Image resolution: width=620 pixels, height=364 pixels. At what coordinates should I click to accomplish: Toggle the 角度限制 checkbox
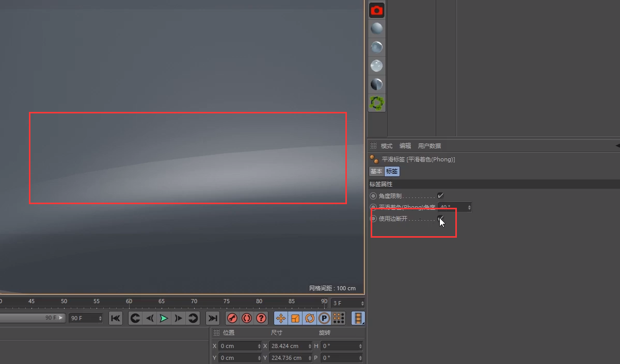440,196
